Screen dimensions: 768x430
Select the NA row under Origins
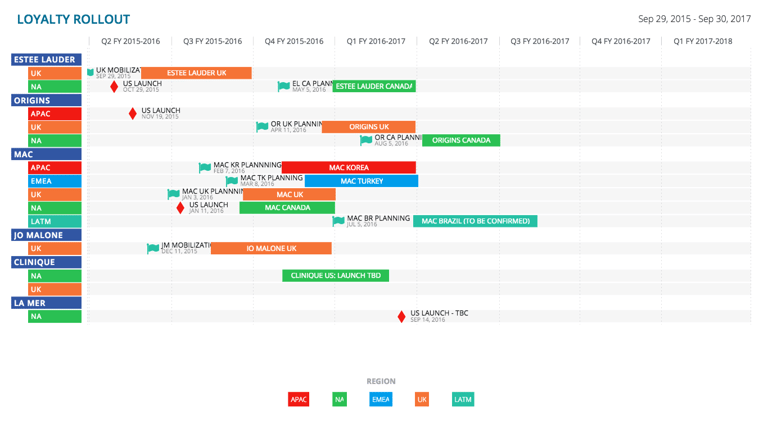point(55,141)
